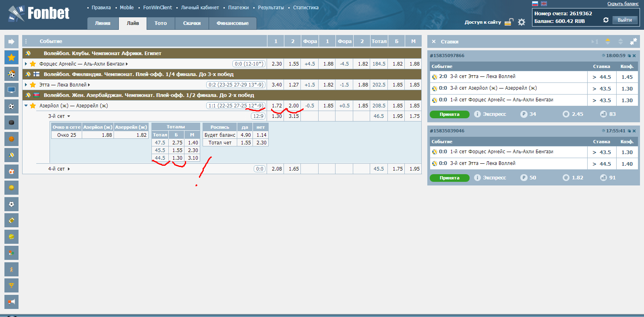Filter by basketball in the sidebar
Image resolution: width=644 pixels, height=317 pixels.
click(x=11, y=139)
